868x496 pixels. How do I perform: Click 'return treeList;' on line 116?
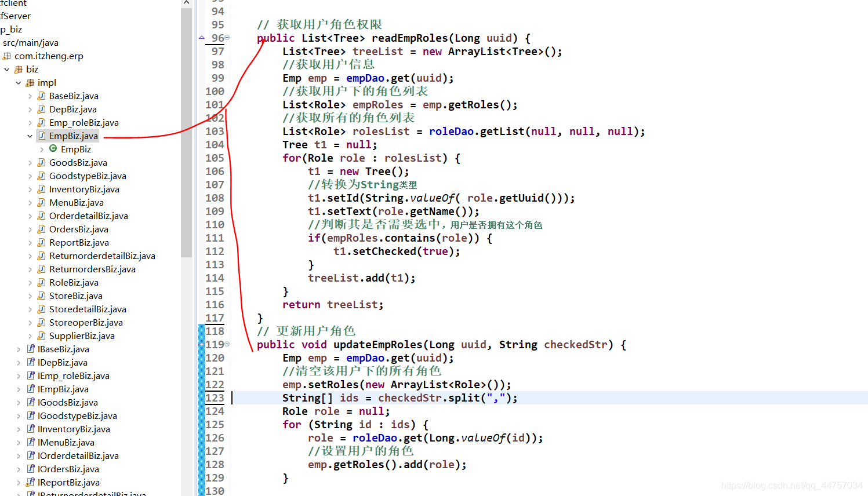pyautogui.click(x=333, y=305)
